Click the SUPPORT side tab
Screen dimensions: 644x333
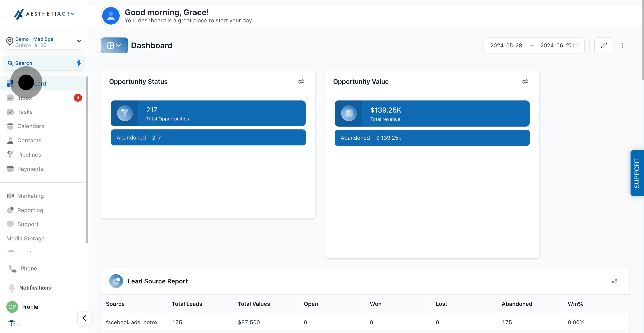click(637, 173)
